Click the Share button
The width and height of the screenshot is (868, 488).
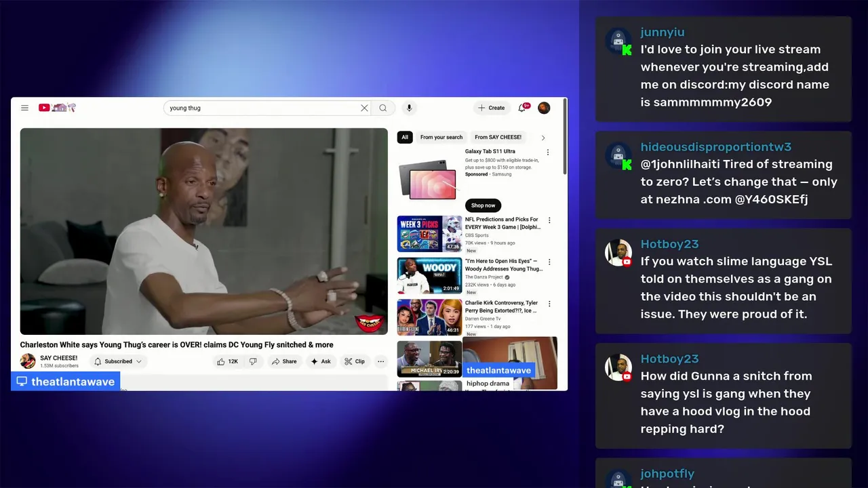pyautogui.click(x=284, y=361)
